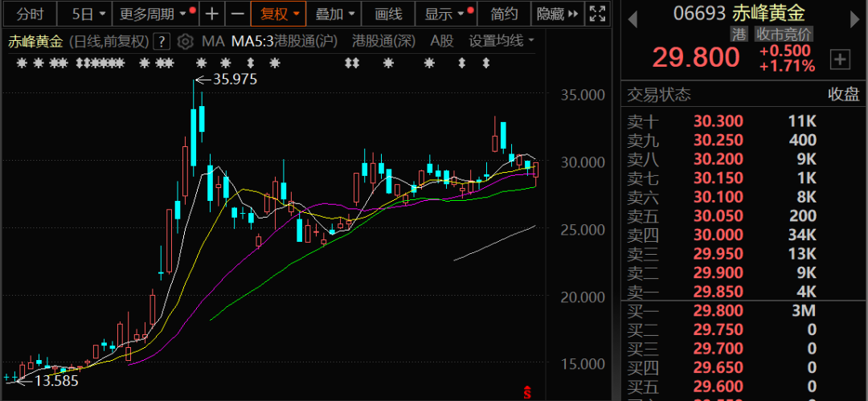
Task: Select 买二 price 29.750
Action: click(x=718, y=330)
